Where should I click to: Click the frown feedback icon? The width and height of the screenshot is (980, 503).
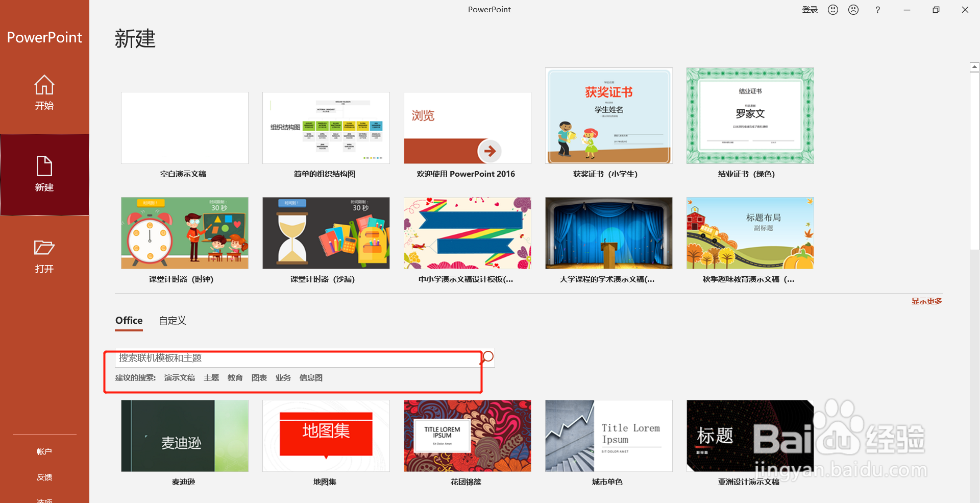(x=853, y=10)
